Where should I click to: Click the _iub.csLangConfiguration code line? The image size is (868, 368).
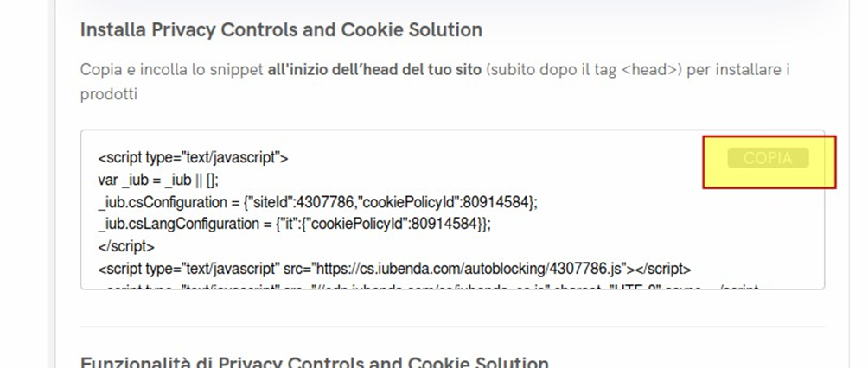(x=295, y=224)
